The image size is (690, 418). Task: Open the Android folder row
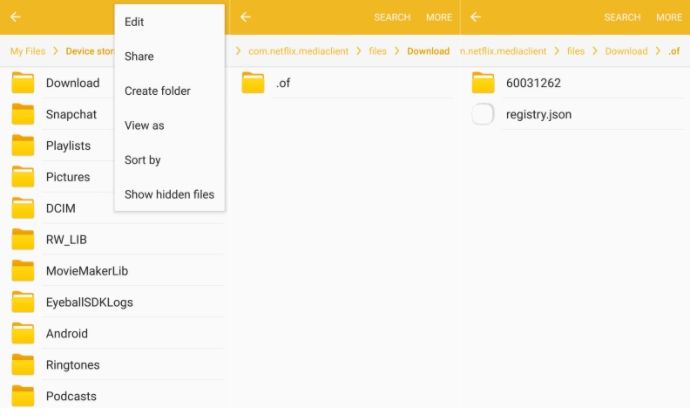[x=67, y=333]
